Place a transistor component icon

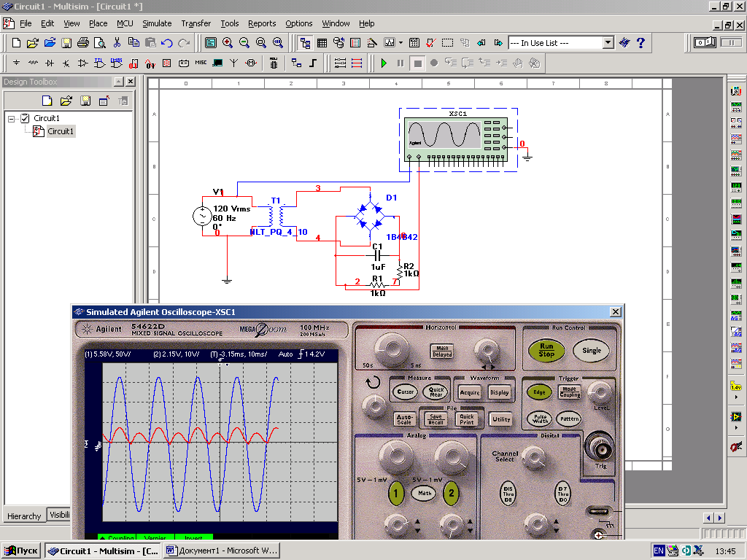[66, 63]
